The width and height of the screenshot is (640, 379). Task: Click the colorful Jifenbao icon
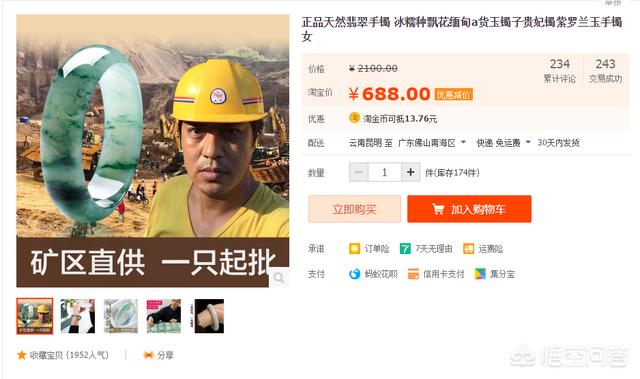480,274
